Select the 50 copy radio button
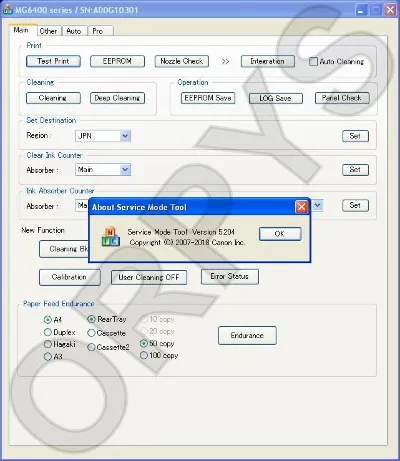The width and height of the screenshot is (400, 461). coord(144,343)
